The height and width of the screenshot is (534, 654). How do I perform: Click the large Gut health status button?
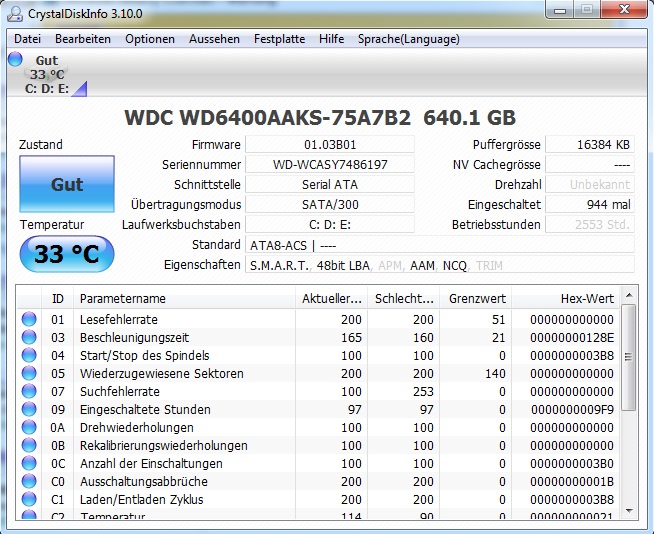point(67,184)
